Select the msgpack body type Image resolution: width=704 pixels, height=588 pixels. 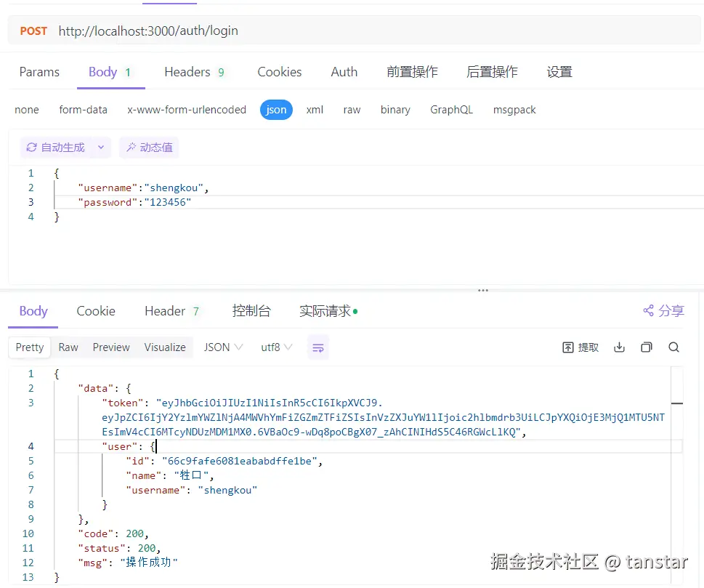pos(514,110)
